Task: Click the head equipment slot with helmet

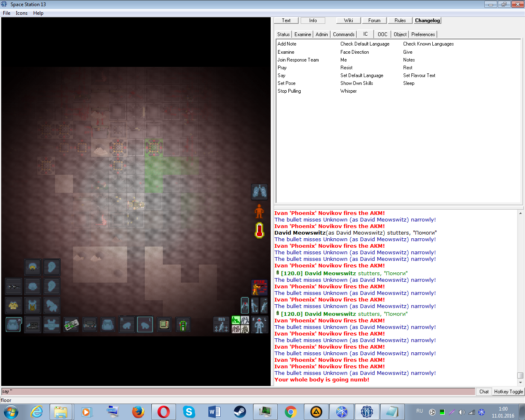Action: (x=32, y=267)
